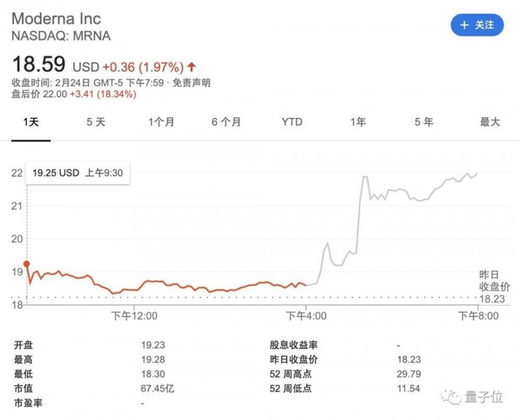Click the 下午12:00 time axis label
Screen dimensions: 520x420
(x=134, y=316)
